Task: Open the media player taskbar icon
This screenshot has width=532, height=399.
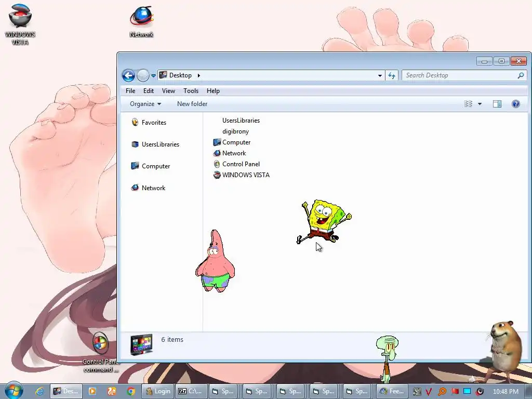Action: point(92,391)
